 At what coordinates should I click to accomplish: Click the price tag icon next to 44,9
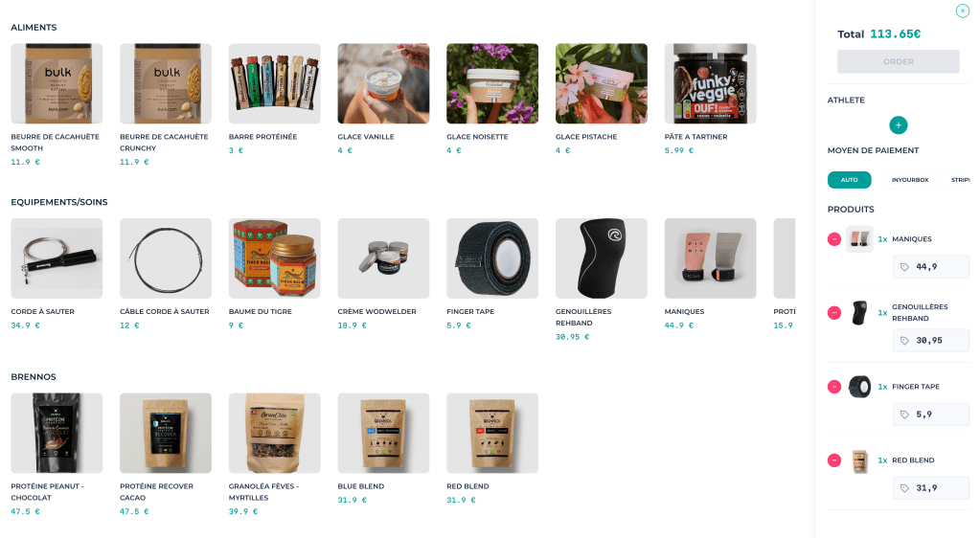[904, 267]
